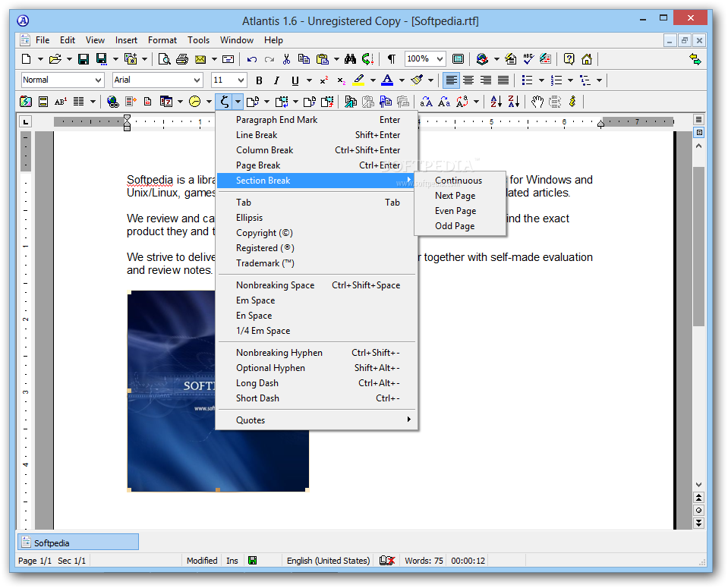This screenshot has width=728, height=588.
Task: Expand the Quotes submenu
Action: [317, 420]
